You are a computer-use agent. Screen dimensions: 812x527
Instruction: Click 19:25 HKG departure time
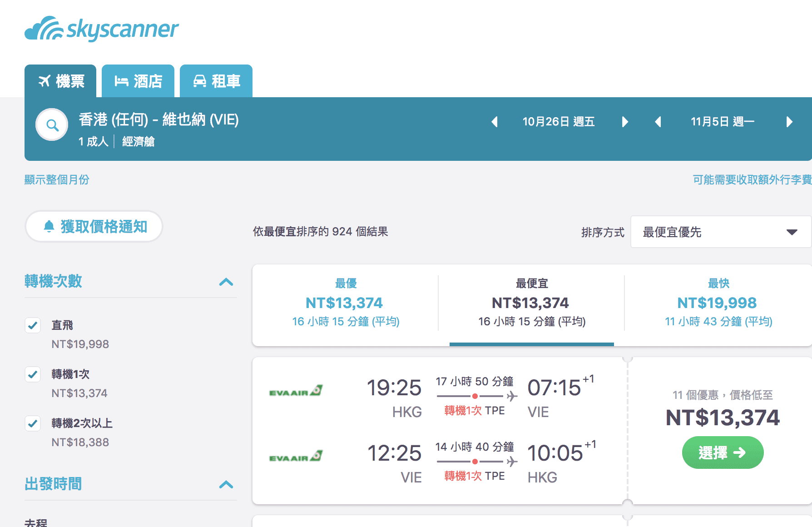(394, 388)
